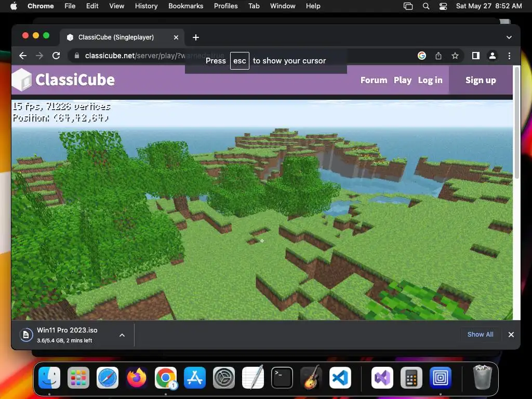532x399 pixels.
Task: Click the Google icon in the address bar
Action: click(x=422, y=56)
